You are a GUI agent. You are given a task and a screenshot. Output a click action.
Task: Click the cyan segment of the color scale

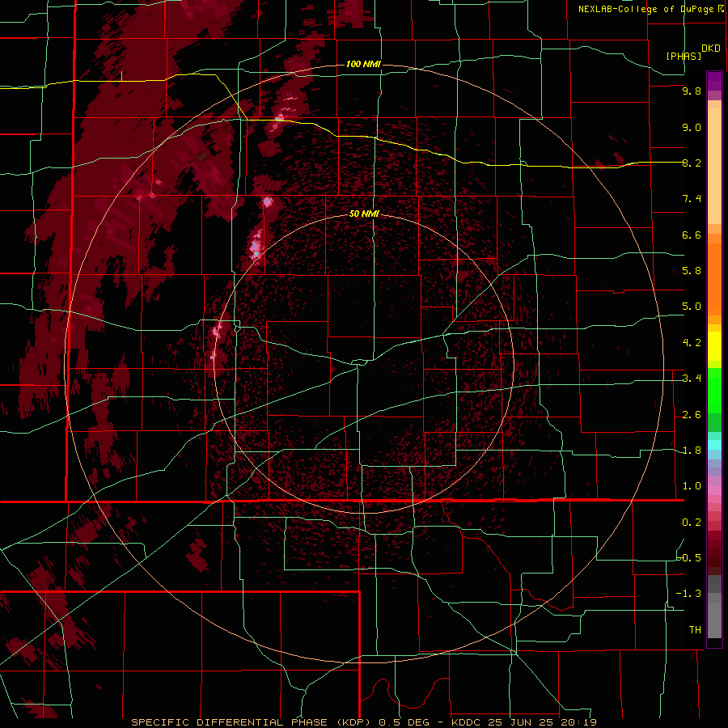tap(714, 444)
